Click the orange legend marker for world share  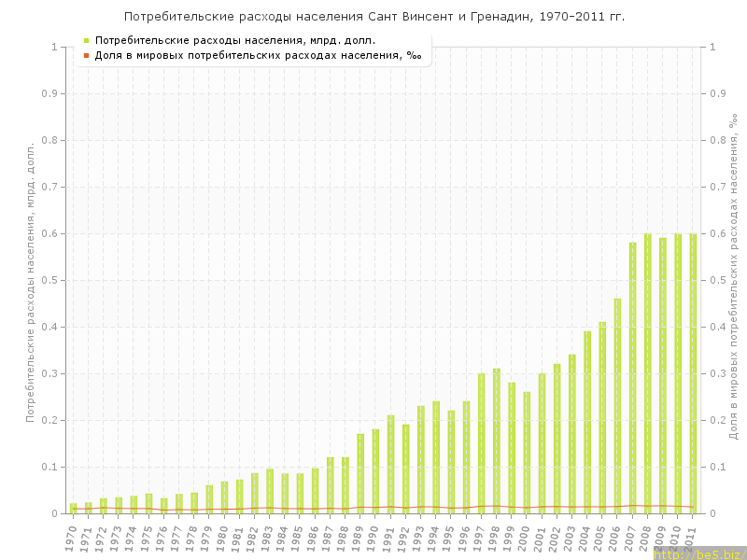pos(86,56)
